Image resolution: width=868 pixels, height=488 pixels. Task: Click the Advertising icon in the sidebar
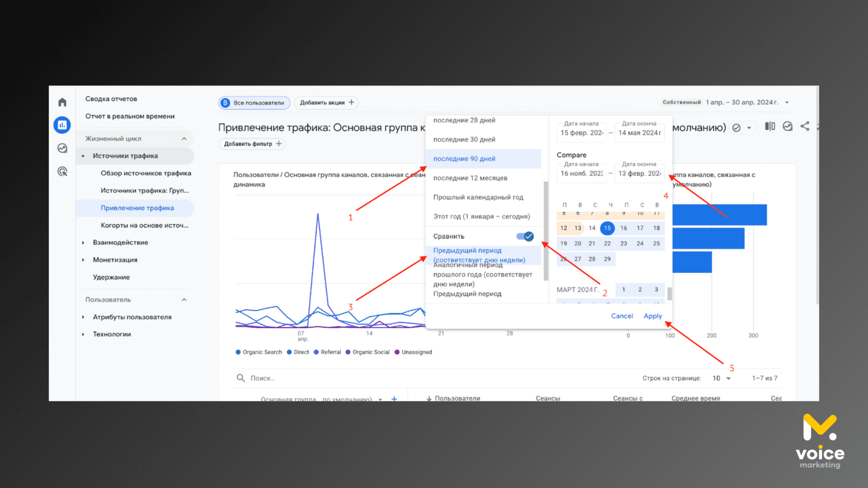click(62, 172)
